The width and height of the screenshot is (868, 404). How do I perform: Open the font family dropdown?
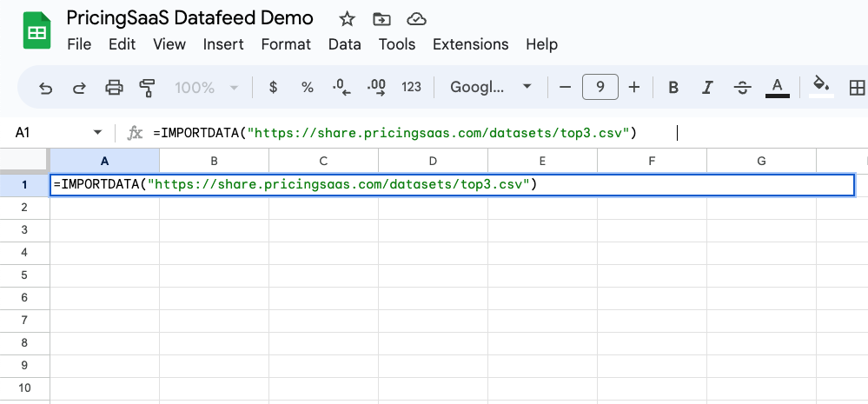pos(491,87)
